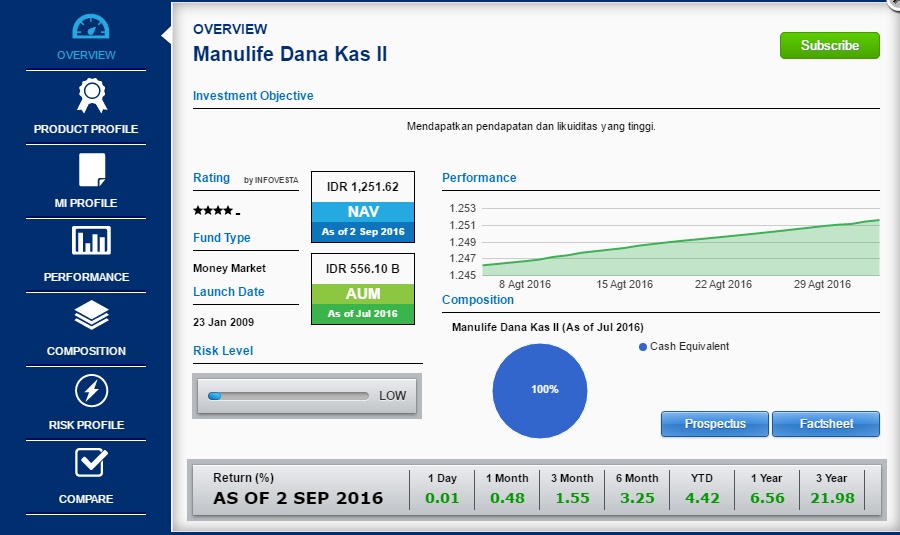
Task: Click the 'Return (%)' label
Action: point(243,478)
